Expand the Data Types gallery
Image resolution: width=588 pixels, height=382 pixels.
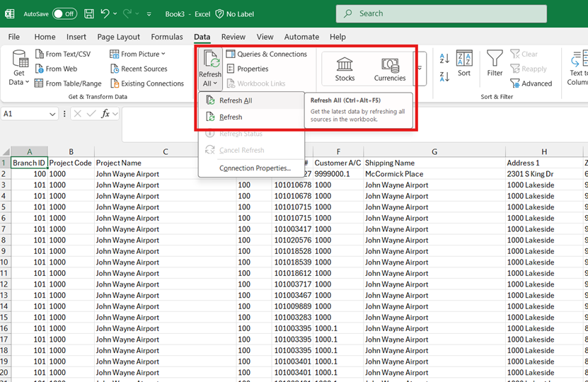(x=420, y=69)
